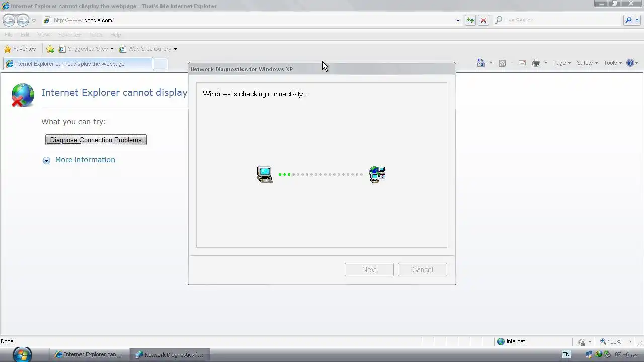Click the Protected Mode lock icon
Screen dimensions: 644x362
[x=581, y=342]
